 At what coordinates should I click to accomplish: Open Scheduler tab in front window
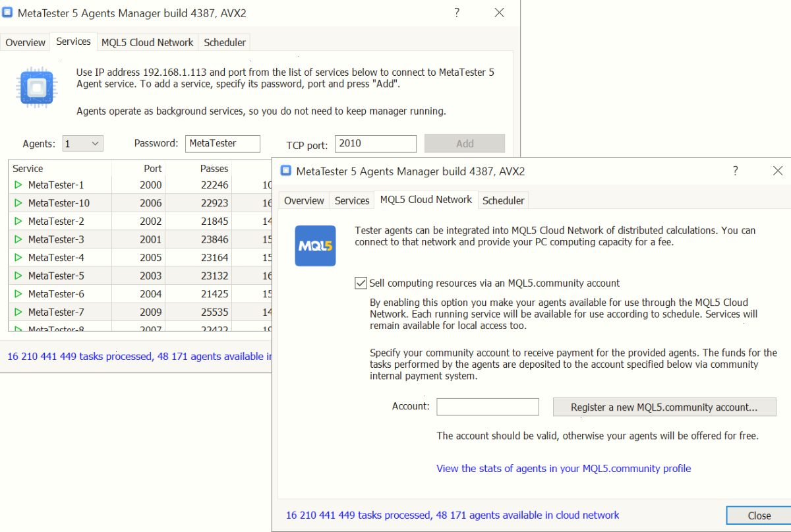tap(504, 200)
